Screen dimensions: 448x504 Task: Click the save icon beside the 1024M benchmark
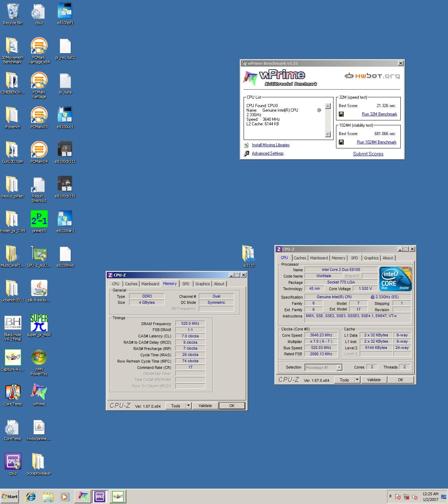(x=341, y=142)
